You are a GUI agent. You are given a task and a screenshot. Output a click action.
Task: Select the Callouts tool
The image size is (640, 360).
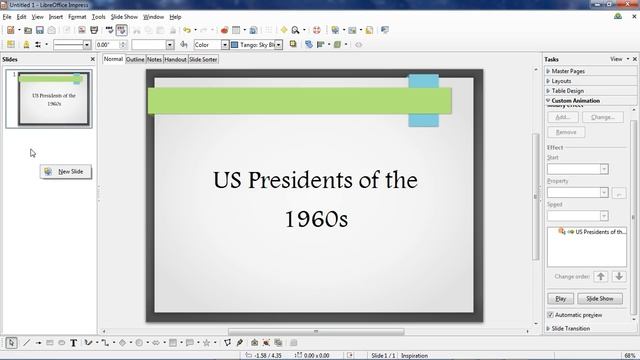(190, 343)
